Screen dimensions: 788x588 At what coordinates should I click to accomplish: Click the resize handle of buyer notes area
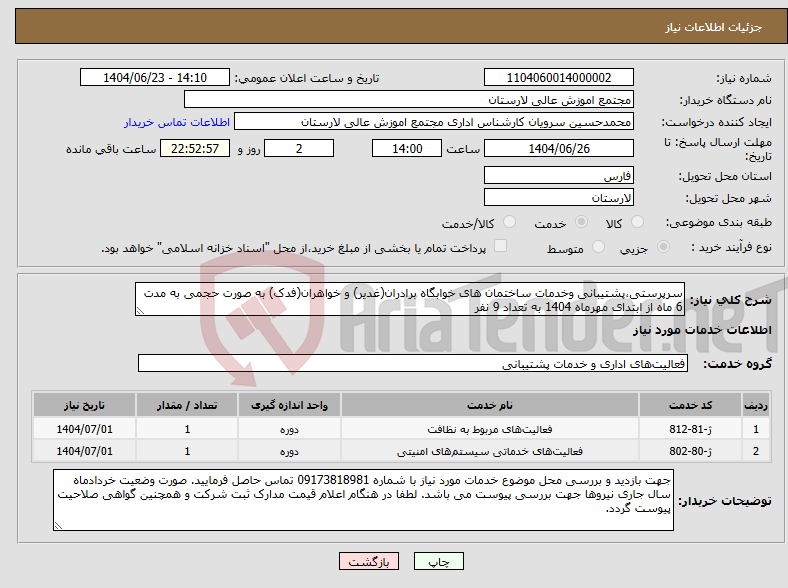pyautogui.click(x=58, y=526)
